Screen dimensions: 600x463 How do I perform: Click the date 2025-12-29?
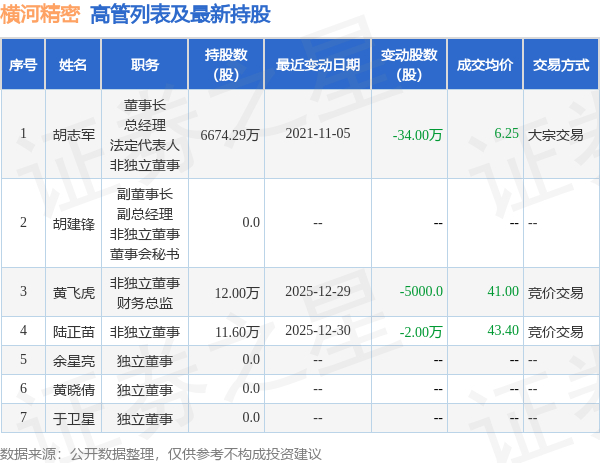point(318,291)
